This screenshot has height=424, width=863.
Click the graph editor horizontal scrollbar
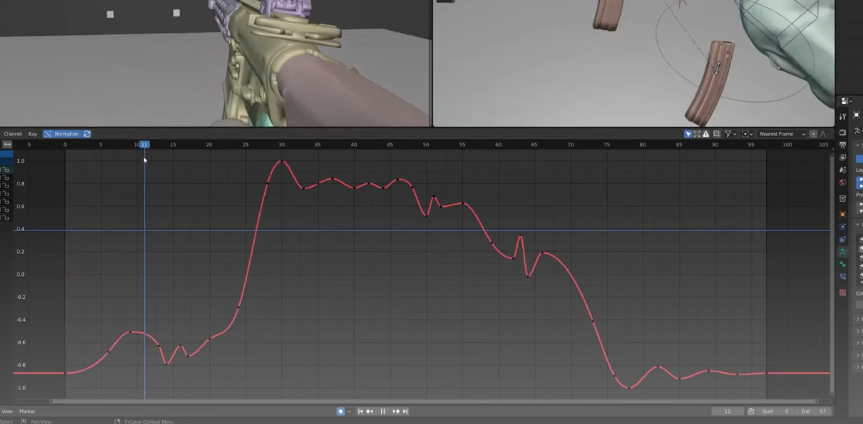click(435, 401)
